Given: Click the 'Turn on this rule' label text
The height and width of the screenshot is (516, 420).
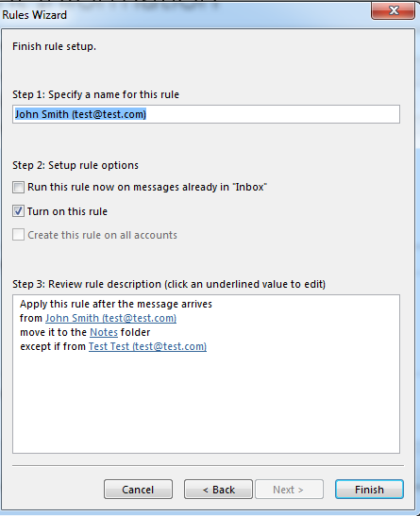Looking at the screenshot, I should (67, 211).
